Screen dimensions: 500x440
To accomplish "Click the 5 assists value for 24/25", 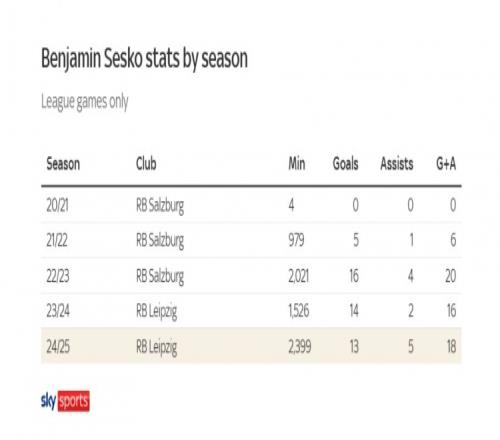I will coord(411,347).
